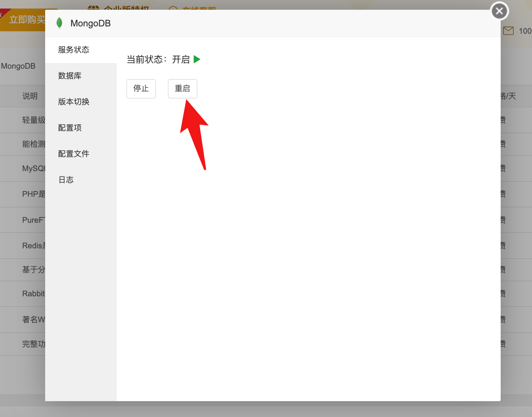Open the 配置项 tab

[x=81, y=128]
